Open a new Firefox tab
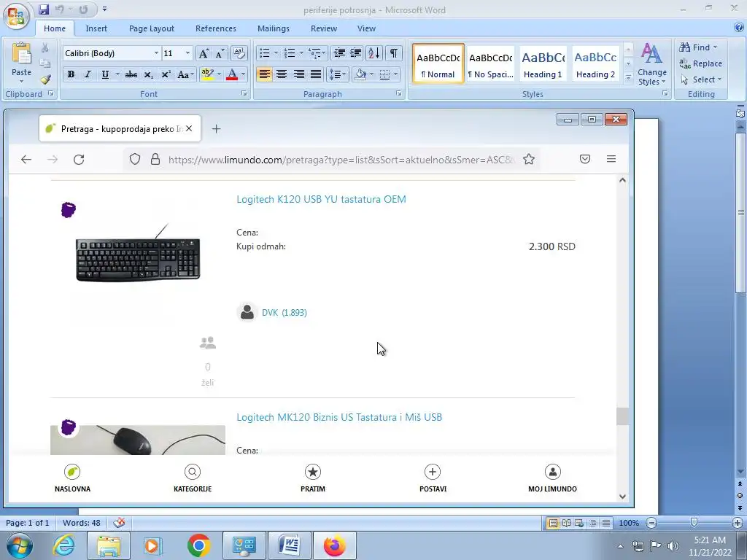This screenshot has width=747, height=560. (216, 128)
